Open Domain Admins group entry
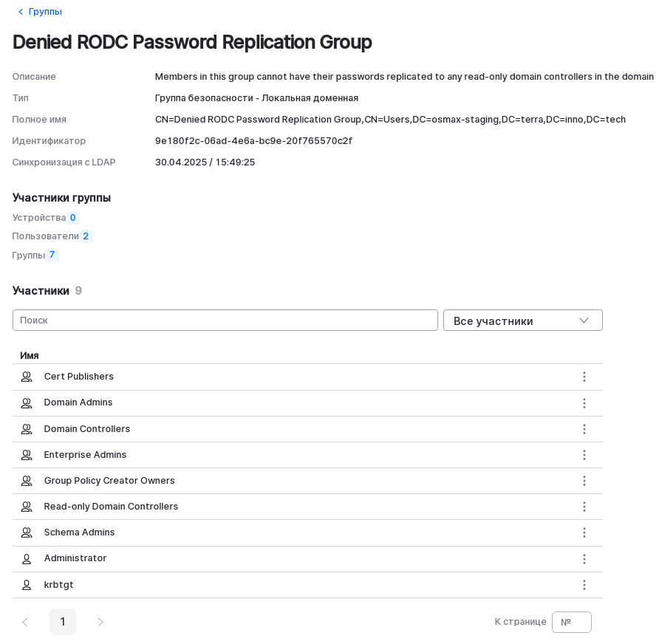 click(78, 402)
